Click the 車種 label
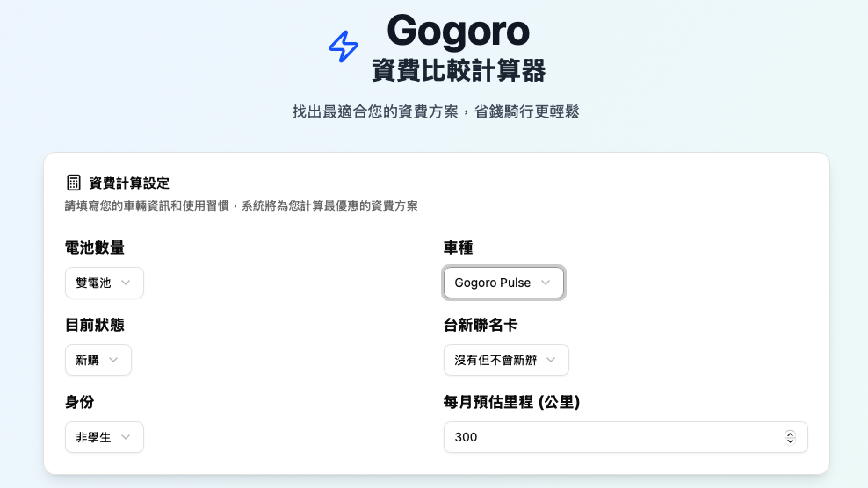Image resolution: width=868 pixels, height=488 pixels. [x=458, y=248]
